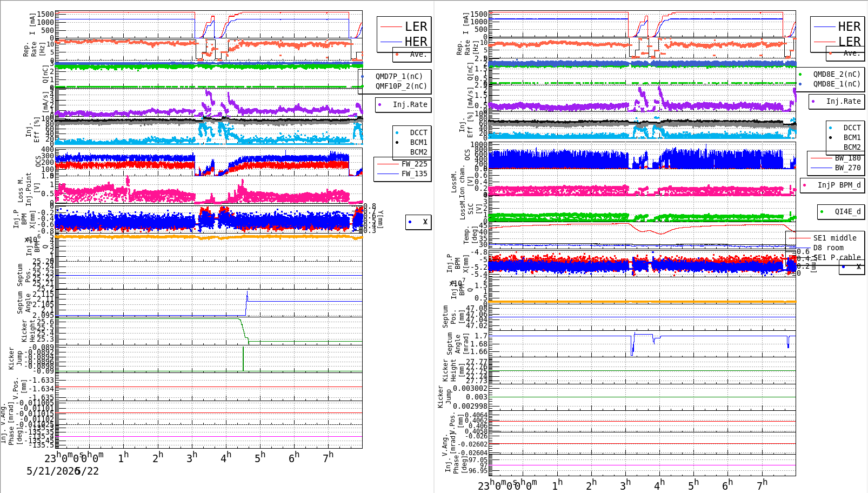The height and width of the screenshot is (493, 868).
Task: Click the 6h time tick in right plot
Action: (x=727, y=485)
